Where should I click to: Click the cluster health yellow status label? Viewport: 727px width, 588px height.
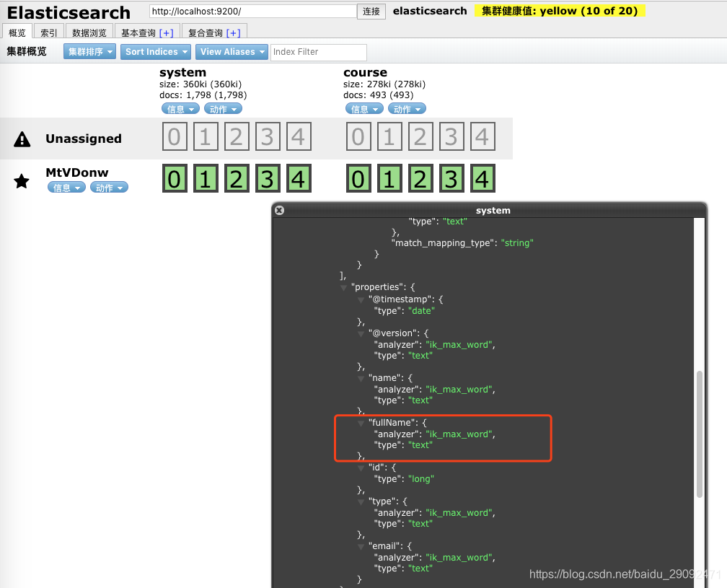click(560, 11)
